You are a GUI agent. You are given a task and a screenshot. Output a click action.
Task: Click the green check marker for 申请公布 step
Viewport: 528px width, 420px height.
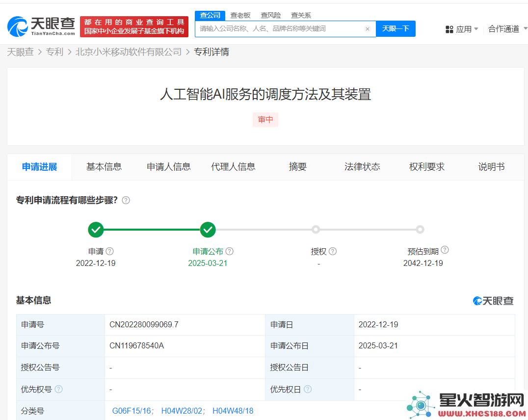208,230
